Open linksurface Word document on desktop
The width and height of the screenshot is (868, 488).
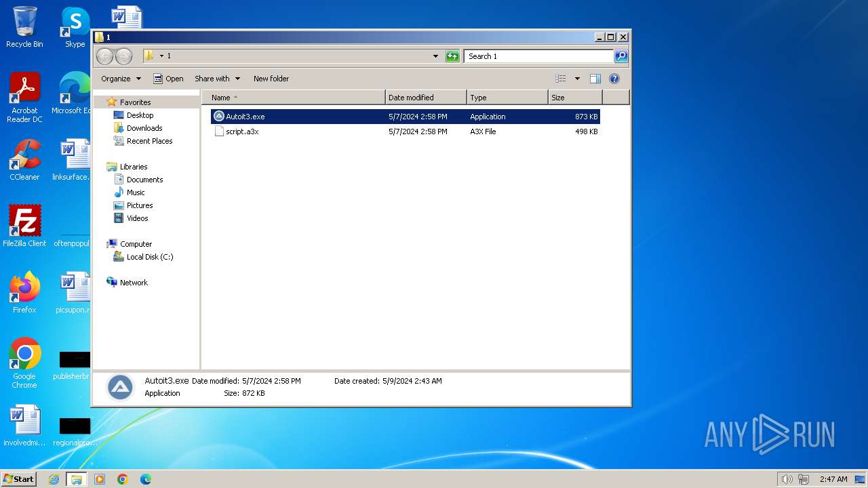[x=73, y=160]
